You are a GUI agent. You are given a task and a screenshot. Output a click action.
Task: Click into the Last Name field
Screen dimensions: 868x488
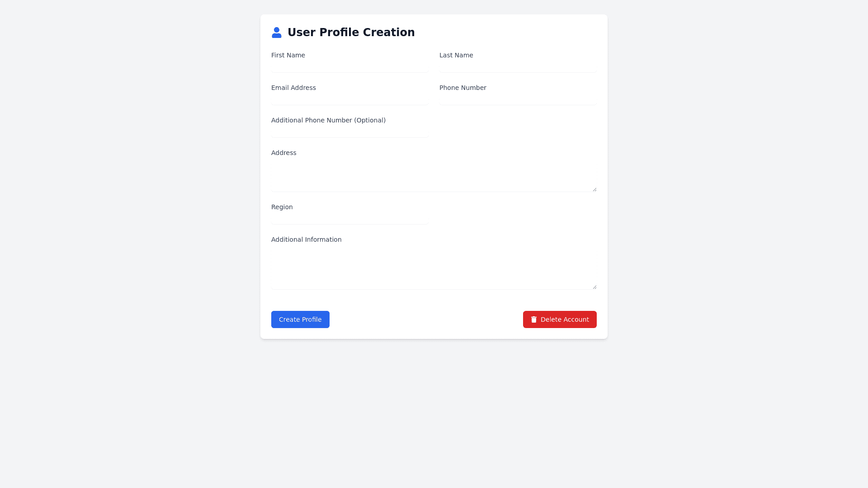(x=518, y=67)
